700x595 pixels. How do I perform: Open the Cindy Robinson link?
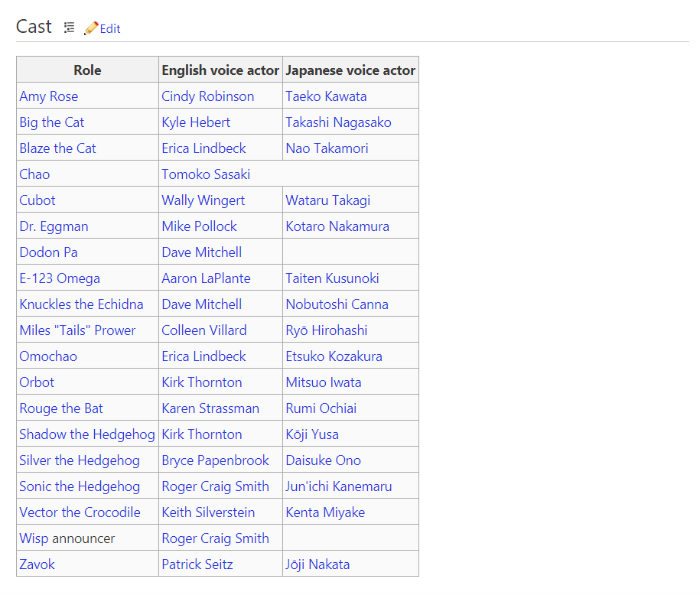point(207,96)
